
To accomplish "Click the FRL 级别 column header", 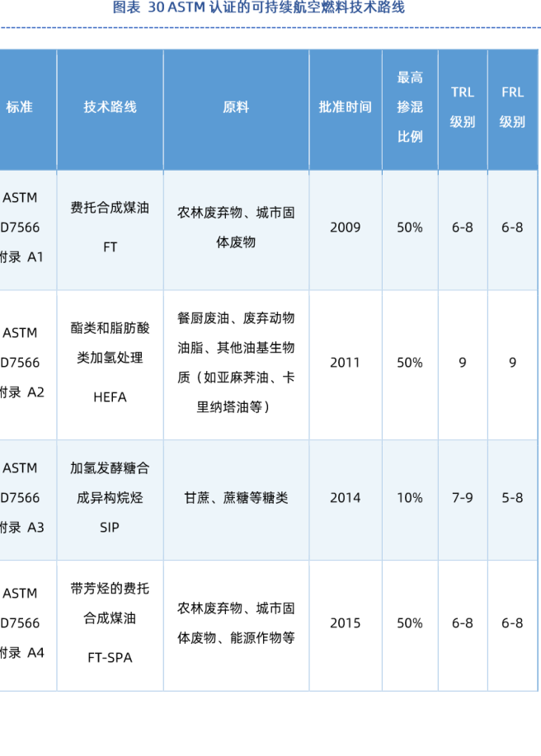I will pos(512,107).
